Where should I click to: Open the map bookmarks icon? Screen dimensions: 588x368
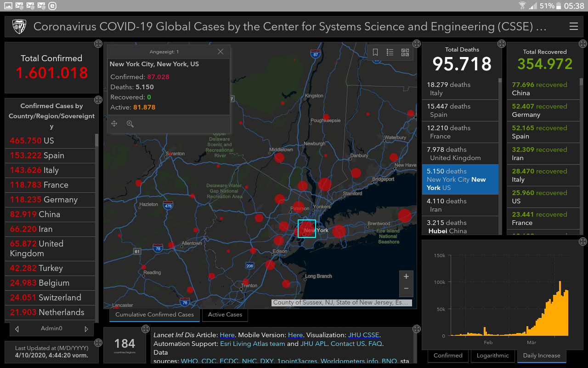(375, 52)
